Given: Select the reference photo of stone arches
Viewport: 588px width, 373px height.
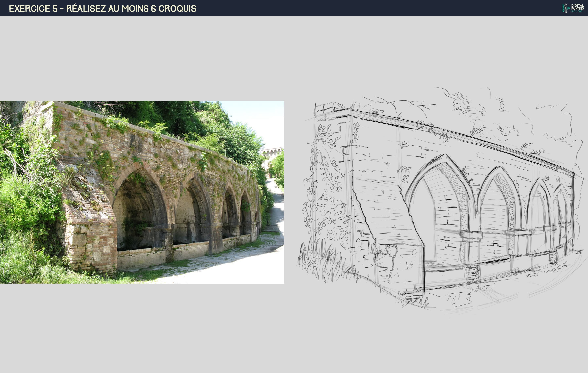Looking at the screenshot, I should point(142,192).
